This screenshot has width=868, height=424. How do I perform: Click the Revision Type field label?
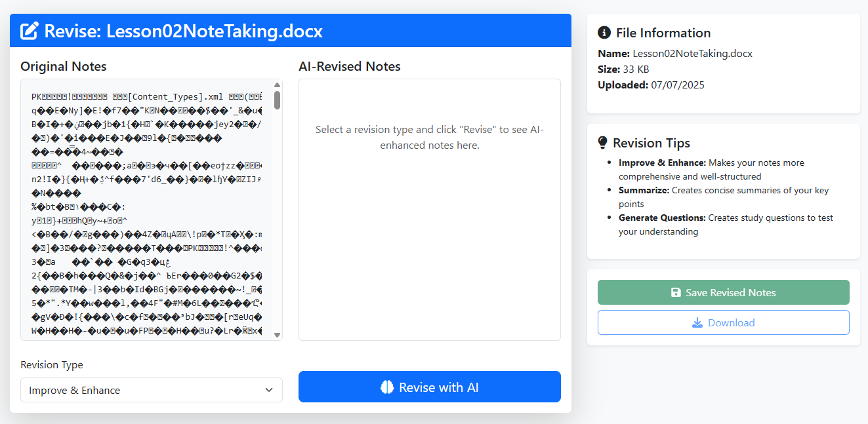pyautogui.click(x=52, y=365)
